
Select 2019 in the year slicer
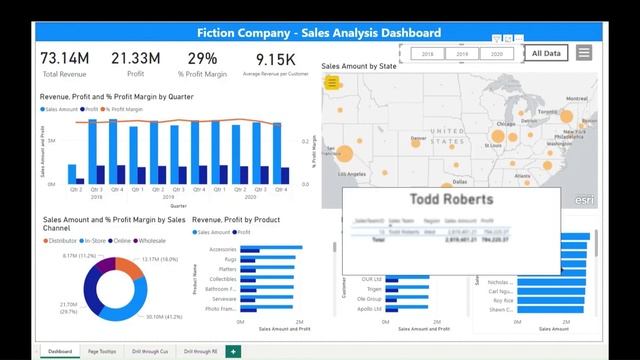click(462, 54)
